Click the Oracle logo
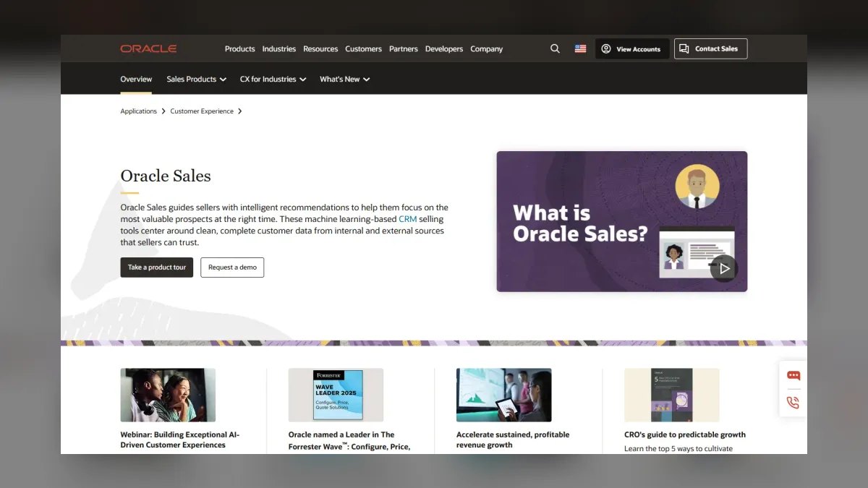Viewport: 868px width, 488px height. [x=148, y=48]
